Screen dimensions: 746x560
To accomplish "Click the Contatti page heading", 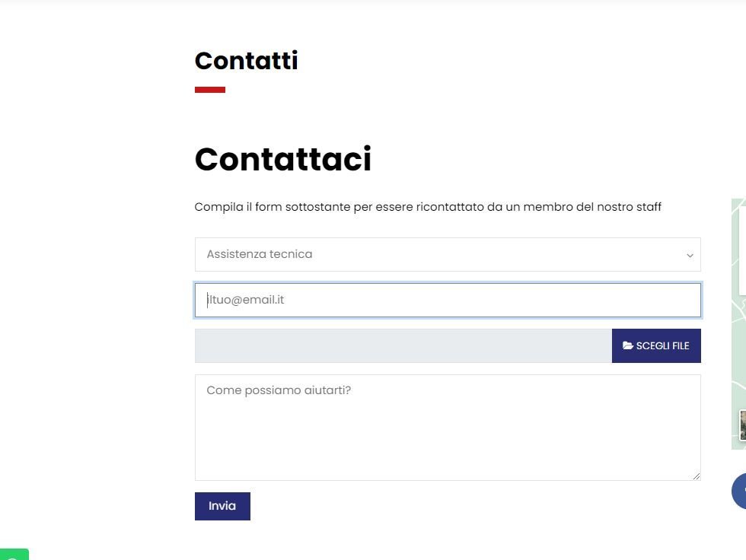I will pyautogui.click(x=247, y=60).
